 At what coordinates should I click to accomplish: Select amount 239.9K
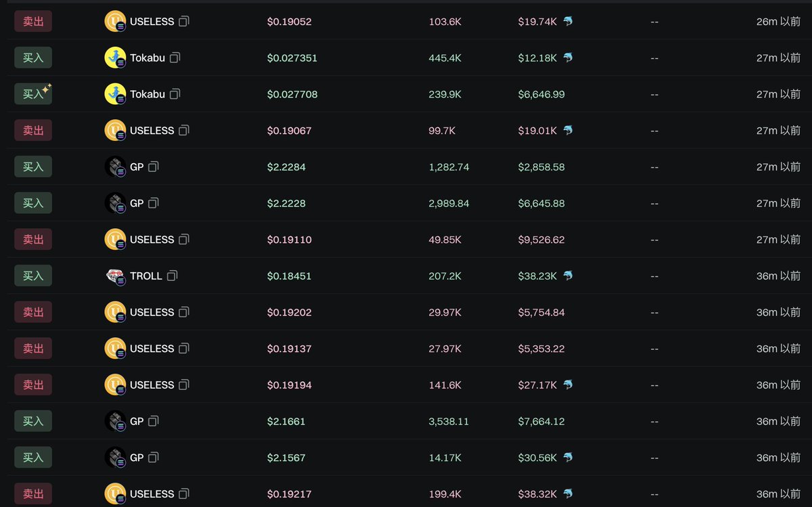tap(445, 94)
